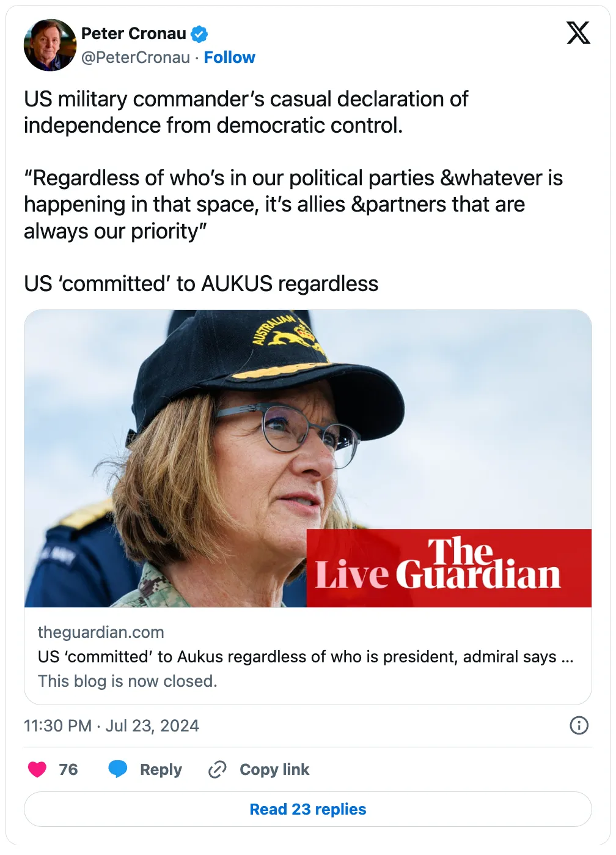Image resolution: width=616 pixels, height=855 pixels.
Task: Open the info circle icon
Action: tap(578, 725)
